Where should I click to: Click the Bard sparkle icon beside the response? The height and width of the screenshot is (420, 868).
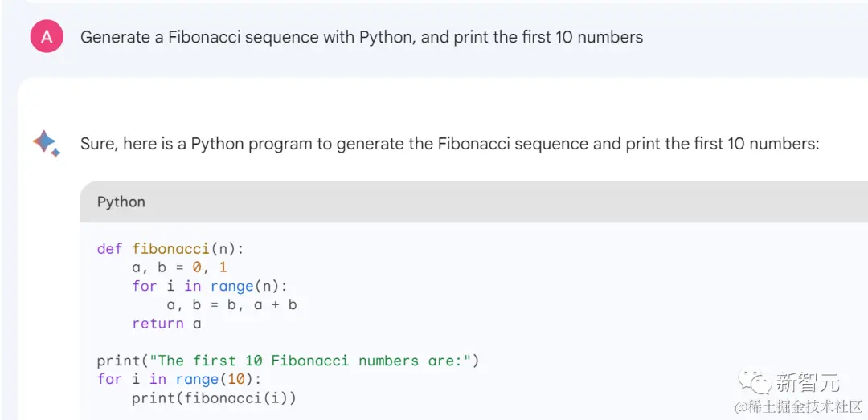click(46, 144)
